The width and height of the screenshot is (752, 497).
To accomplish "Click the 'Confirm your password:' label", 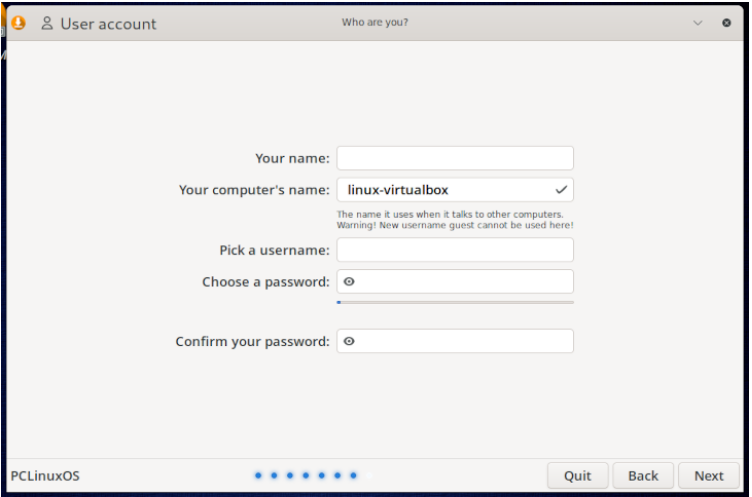I will click(x=252, y=342).
